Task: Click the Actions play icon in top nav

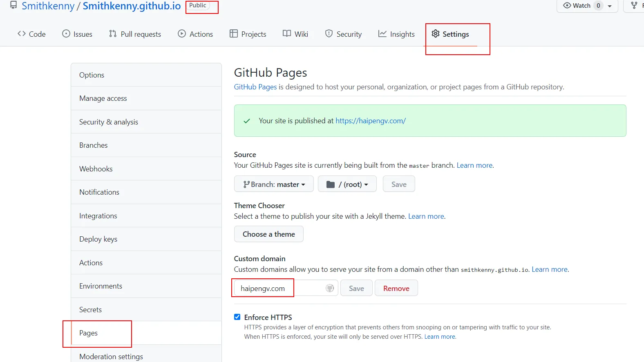Action: pos(182,34)
